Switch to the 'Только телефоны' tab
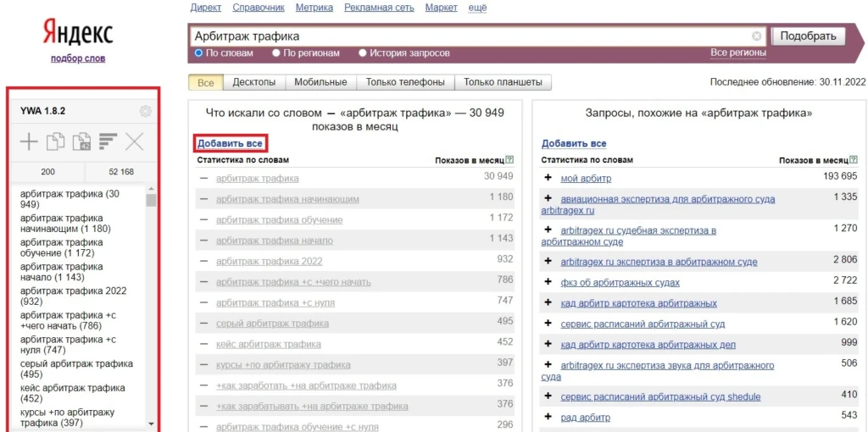The image size is (868, 432). point(405,82)
